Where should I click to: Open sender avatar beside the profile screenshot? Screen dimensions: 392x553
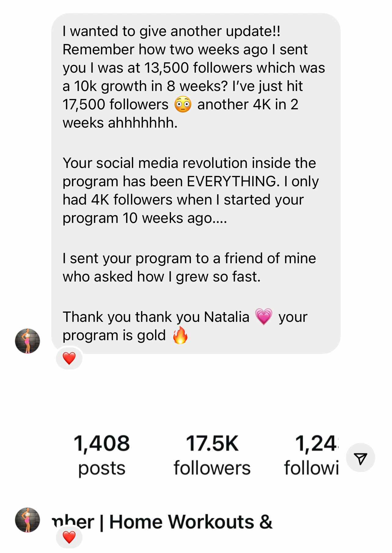pyautogui.click(x=27, y=520)
